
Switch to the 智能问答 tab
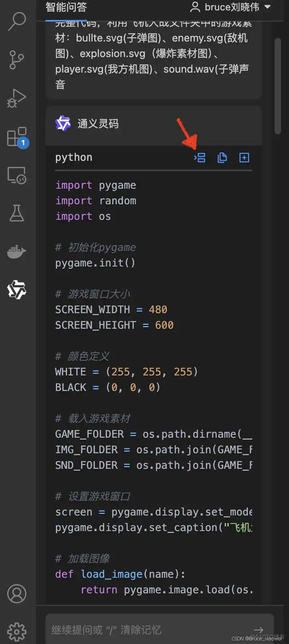[66, 7]
